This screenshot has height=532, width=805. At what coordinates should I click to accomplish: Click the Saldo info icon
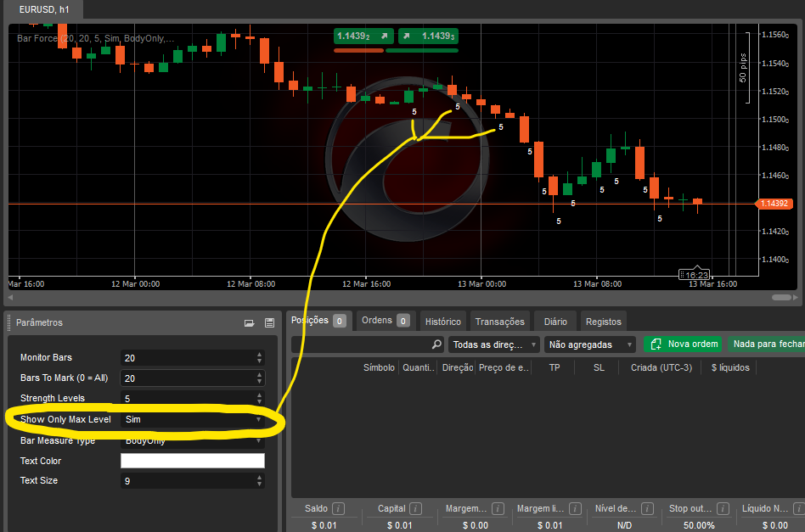coord(338,509)
